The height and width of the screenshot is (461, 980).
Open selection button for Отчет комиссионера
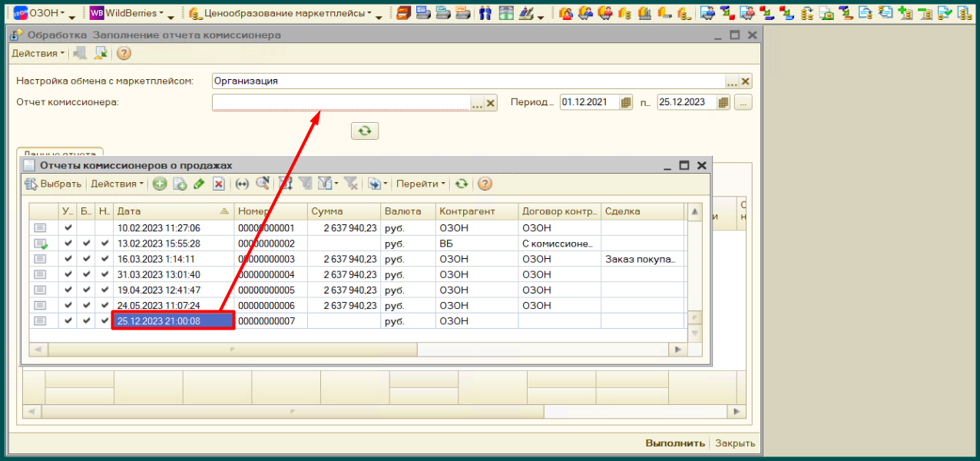[x=478, y=103]
